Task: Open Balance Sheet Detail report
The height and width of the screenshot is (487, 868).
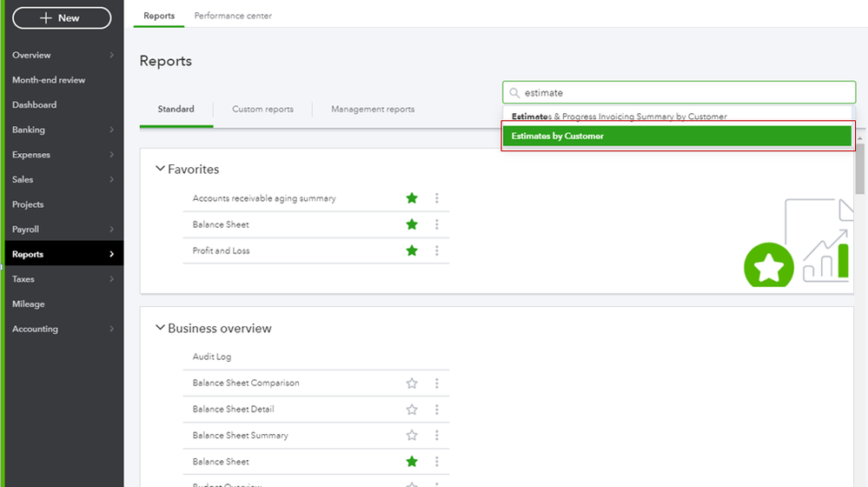Action: coord(233,409)
